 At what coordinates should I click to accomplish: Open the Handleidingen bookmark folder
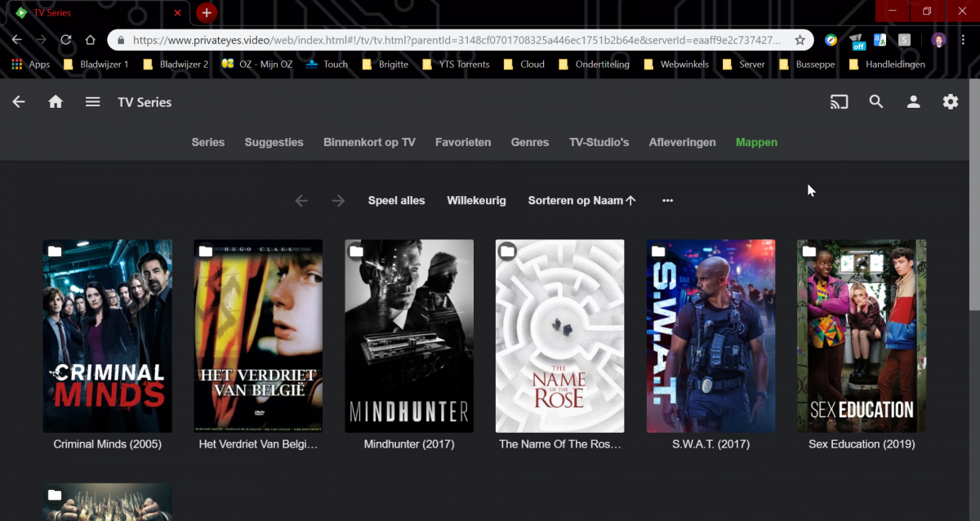point(887,65)
